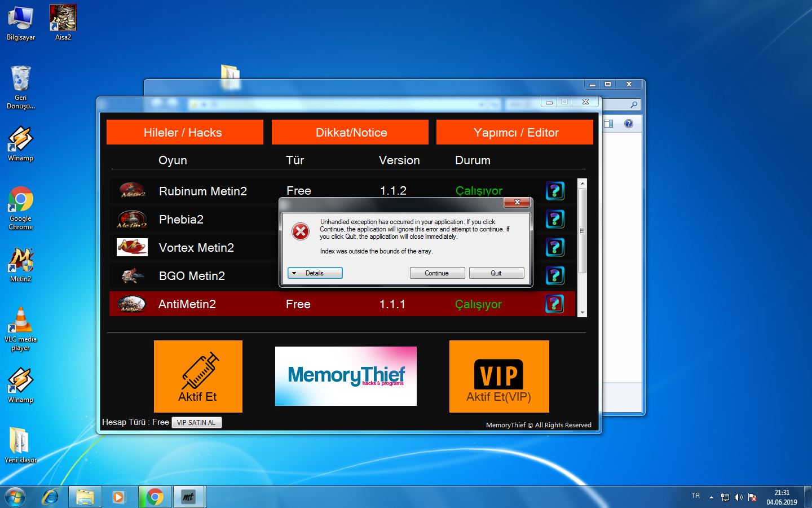
Task: Select the Geri Dönüşüm recycle bin
Action: [x=21, y=87]
